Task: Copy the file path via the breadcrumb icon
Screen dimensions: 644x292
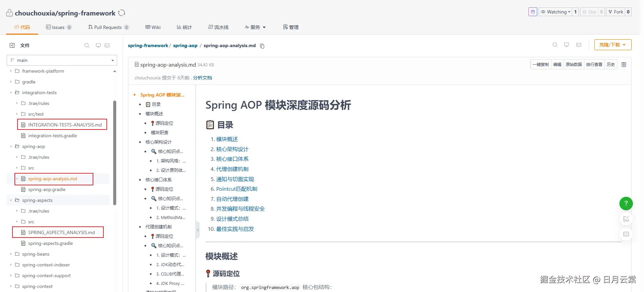Action: coord(262,46)
